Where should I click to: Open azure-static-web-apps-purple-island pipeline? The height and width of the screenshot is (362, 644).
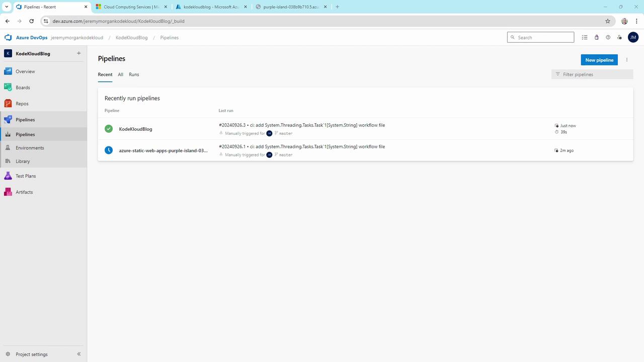[x=163, y=150]
